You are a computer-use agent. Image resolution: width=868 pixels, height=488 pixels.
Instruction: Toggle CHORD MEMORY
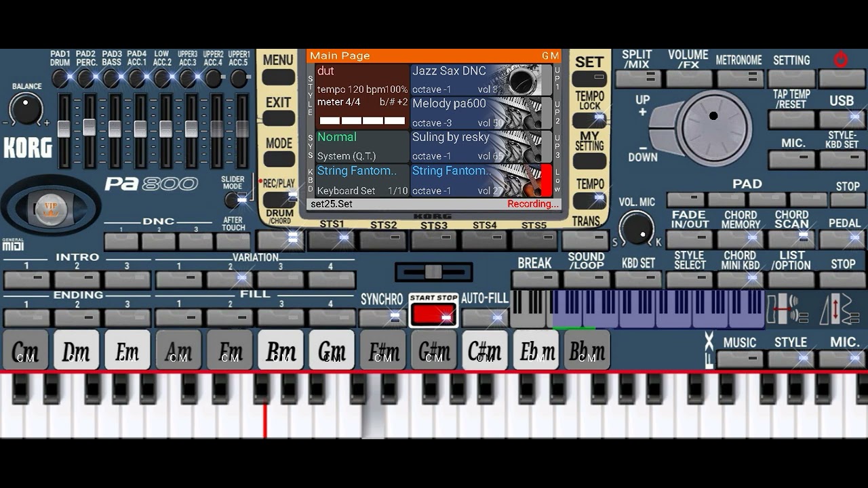tap(740, 239)
